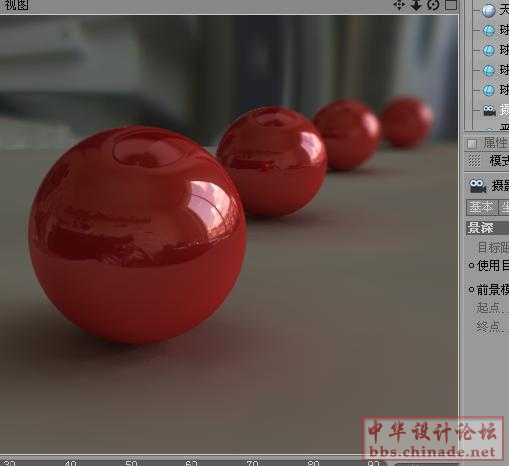
Task: Click frame 50 on the timeline ruler
Action: (x=131, y=463)
